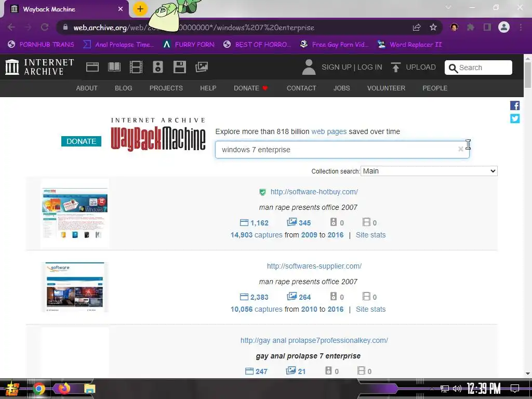This screenshot has height=399, width=532.
Task: Open the PROJECTS menu item
Action: point(166,88)
